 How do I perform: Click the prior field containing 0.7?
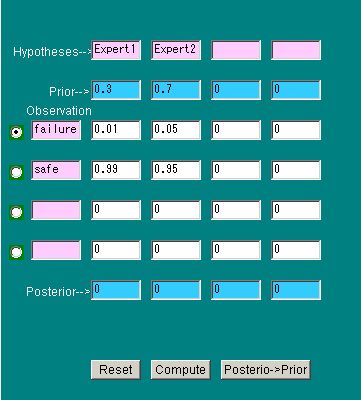pos(176,90)
